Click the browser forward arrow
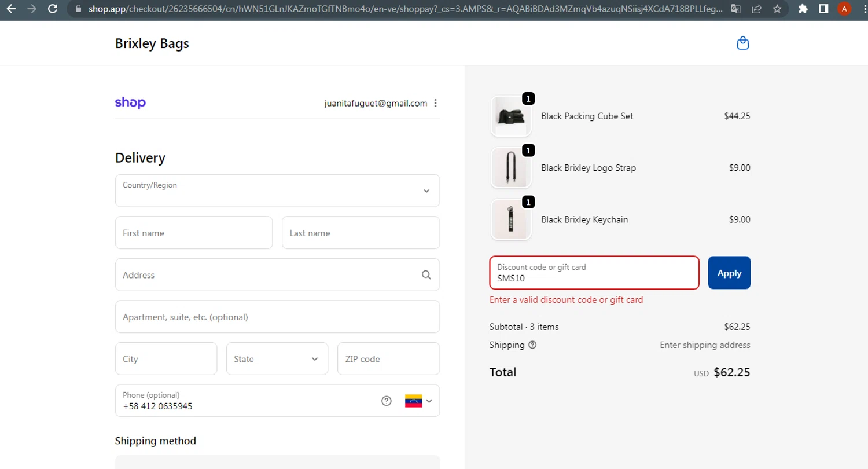868x469 pixels. point(32,9)
